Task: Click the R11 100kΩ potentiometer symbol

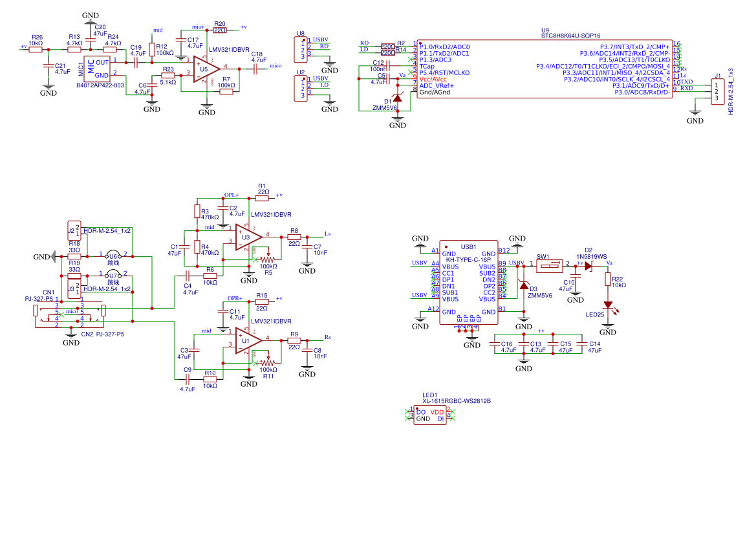Action: 268,363
